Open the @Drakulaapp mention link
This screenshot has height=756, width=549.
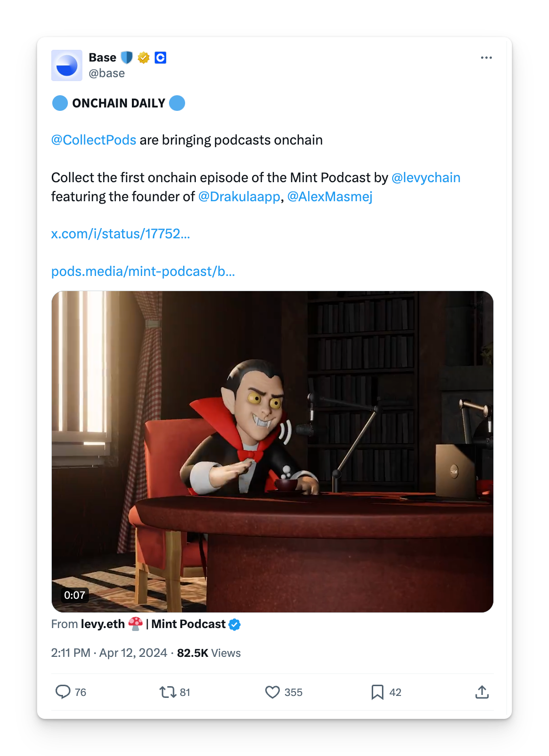(239, 197)
